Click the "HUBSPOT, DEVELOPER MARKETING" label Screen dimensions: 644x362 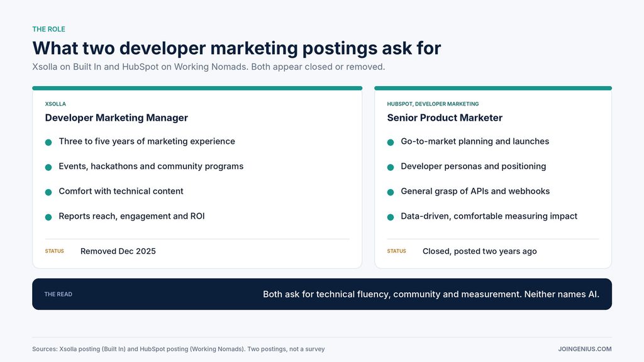point(433,104)
